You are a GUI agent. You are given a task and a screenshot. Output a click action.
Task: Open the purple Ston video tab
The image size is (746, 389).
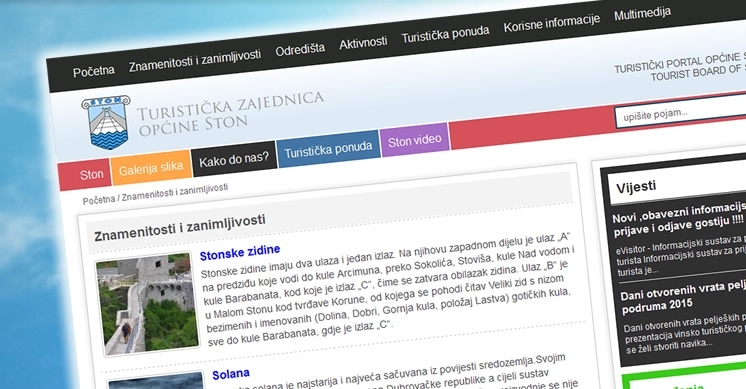pos(414,140)
